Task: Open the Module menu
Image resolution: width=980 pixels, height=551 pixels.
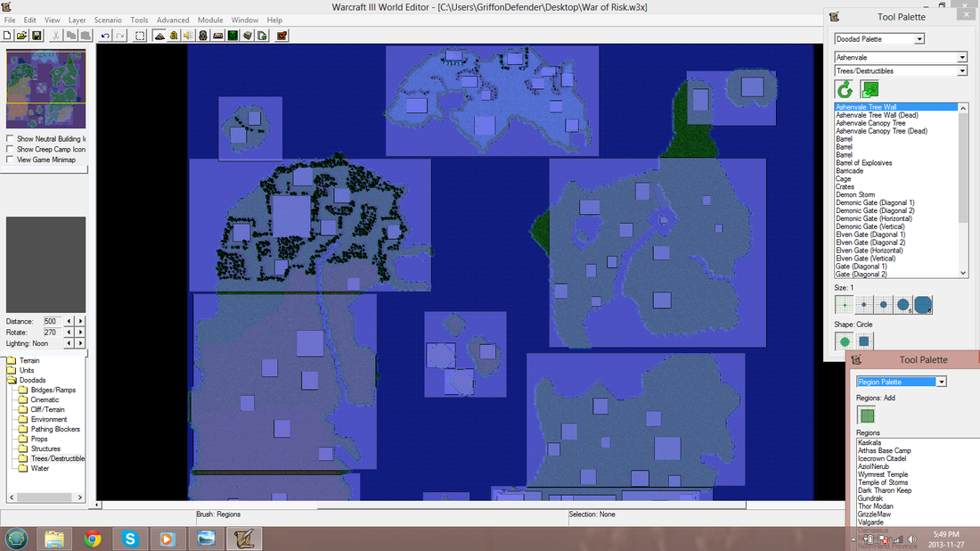Action: coord(210,20)
